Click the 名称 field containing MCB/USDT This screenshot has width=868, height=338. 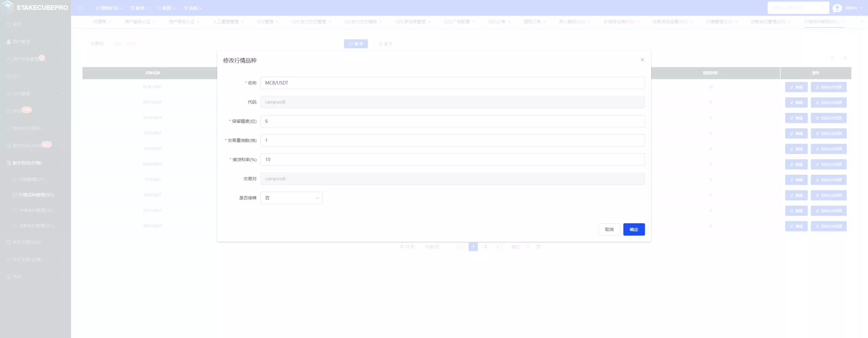452,83
